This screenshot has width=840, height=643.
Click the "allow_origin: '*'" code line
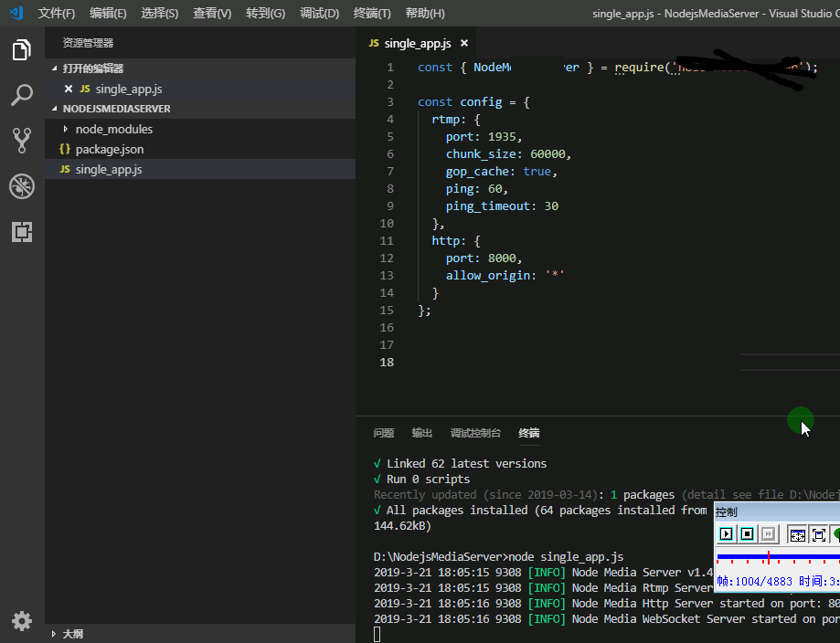click(505, 276)
